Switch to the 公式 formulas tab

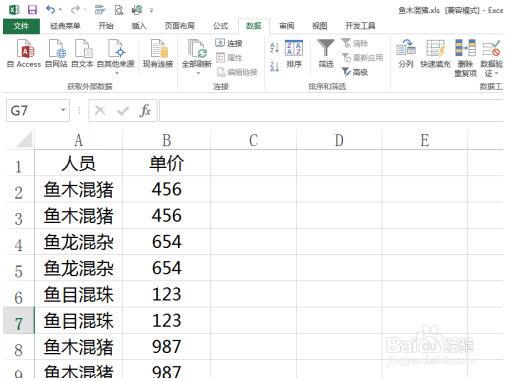point(220,26)
